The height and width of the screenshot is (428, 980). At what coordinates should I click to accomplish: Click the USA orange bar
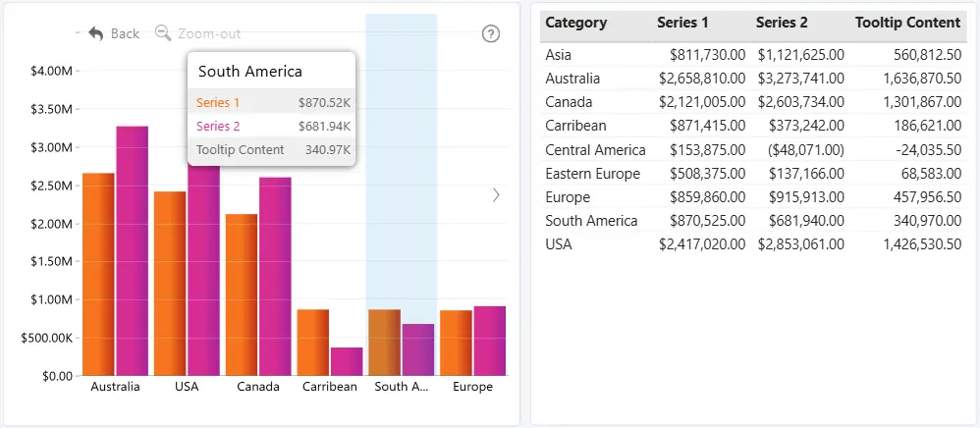click(170, 284)
